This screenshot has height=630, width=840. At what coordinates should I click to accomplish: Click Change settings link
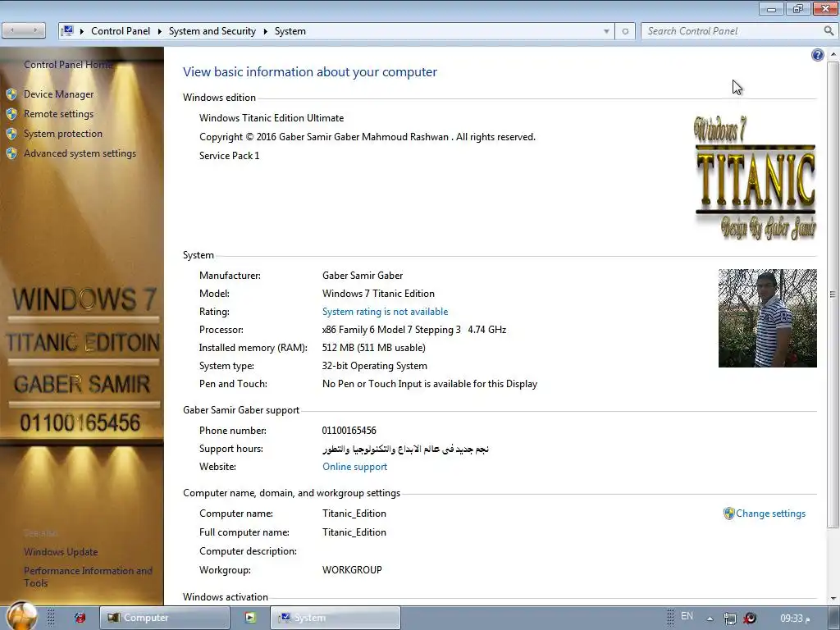(x=770, y=514)
